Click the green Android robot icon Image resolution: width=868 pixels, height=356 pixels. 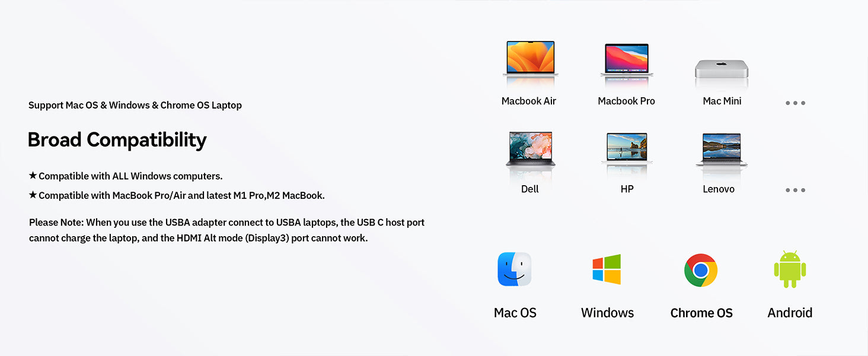[790, 269]
